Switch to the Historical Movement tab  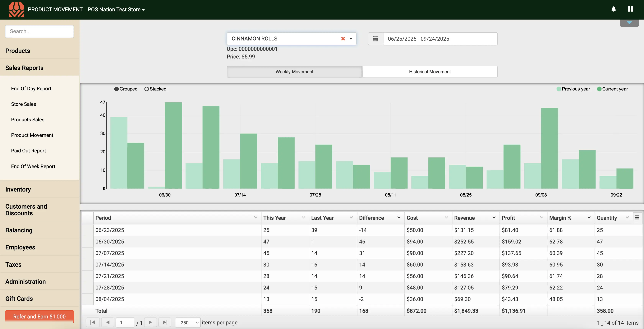tap(430, 72)
